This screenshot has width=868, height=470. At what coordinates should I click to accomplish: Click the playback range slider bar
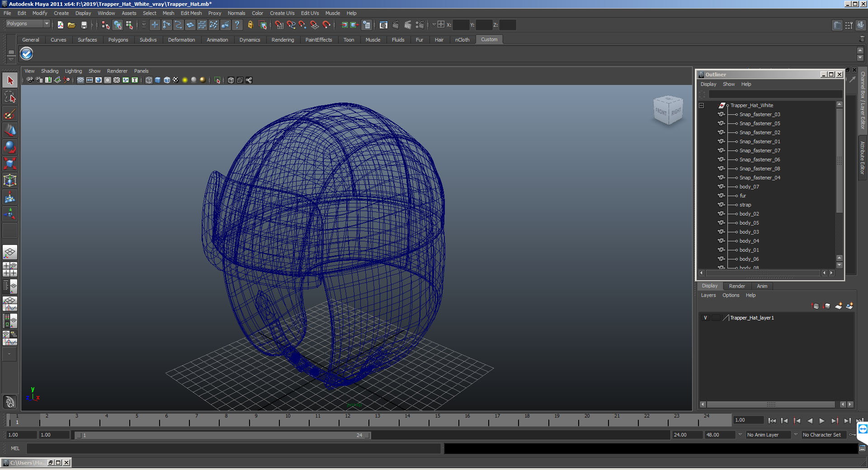point(223,435)
